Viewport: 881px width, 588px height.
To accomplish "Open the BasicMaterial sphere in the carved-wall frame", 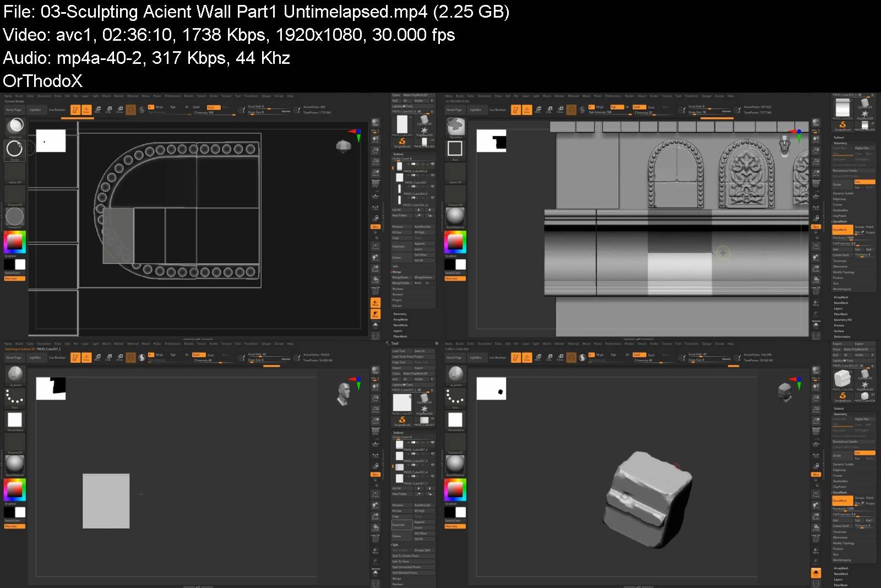I will click(x=455, y=217).
